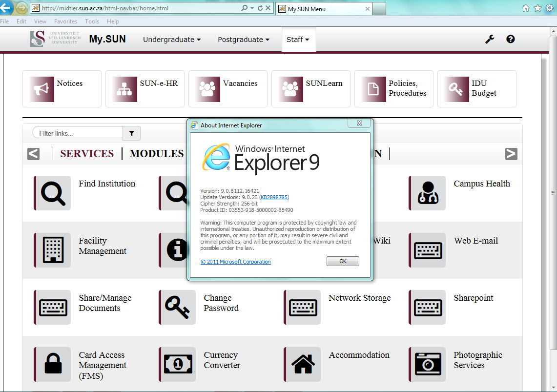The height and width of the screenshot is (392, 557).
Task: Click the Share/Manage Documents keyboard icon
Action: tap(53, 307)
